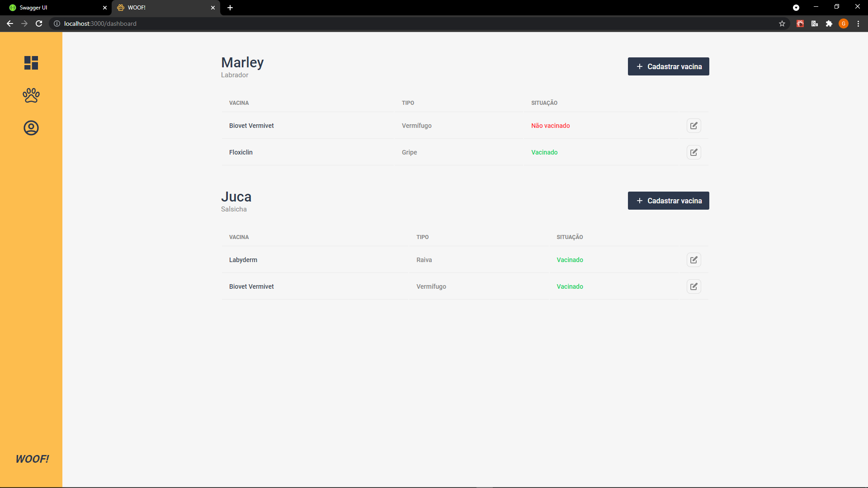Open the browser extensions puzzle icon
This screenshot has width=868, height=488.
pyautogui.click(x=829, y=23)
